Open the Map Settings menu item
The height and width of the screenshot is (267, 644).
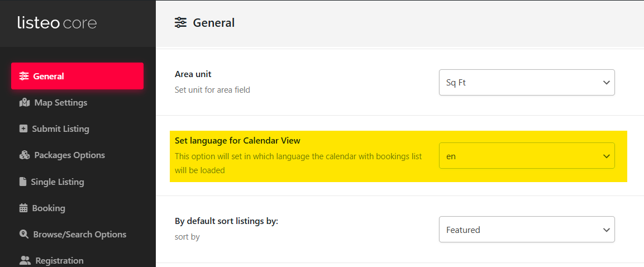point(60,103)
